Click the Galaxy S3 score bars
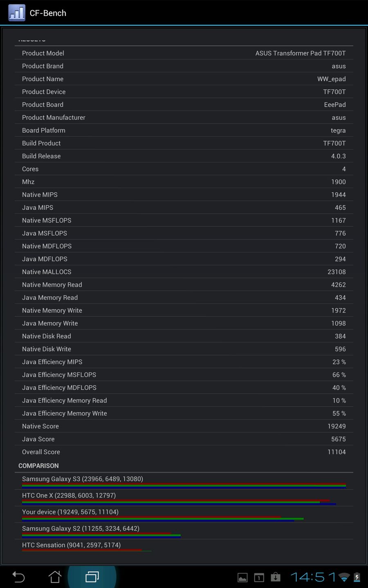The image size is (368, 588). click(x=184, y=486)
